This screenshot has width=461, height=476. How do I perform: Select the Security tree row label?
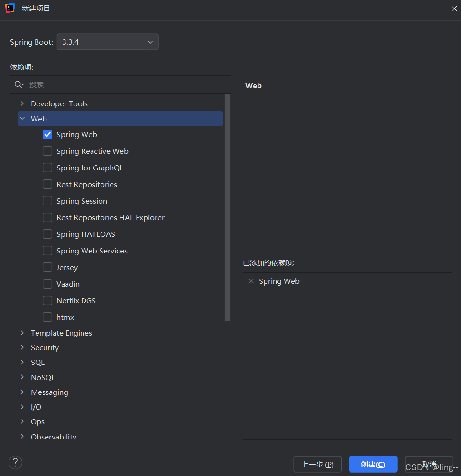pos(45,347)
